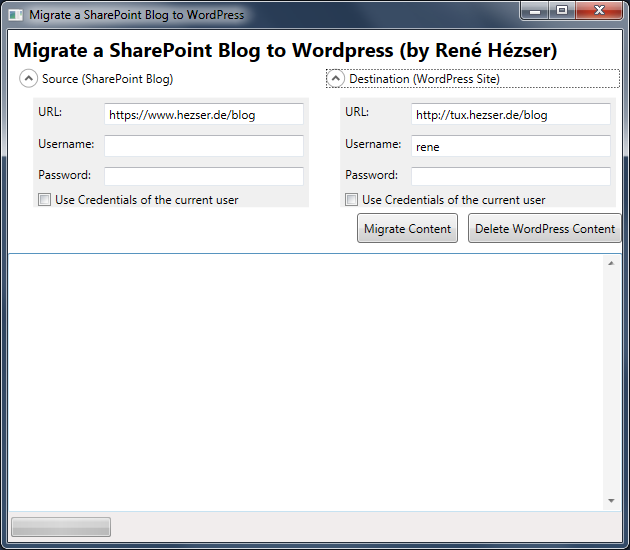Viewport: 630px width, 550px height.
Task: Close the Migrate a SharePoint Blog window
Action: 599,10
